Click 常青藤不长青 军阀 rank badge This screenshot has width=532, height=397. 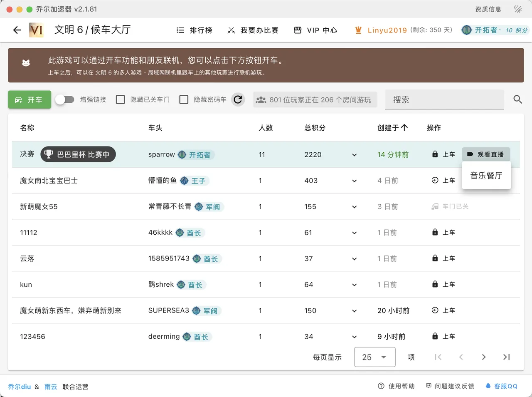[209, 207]
